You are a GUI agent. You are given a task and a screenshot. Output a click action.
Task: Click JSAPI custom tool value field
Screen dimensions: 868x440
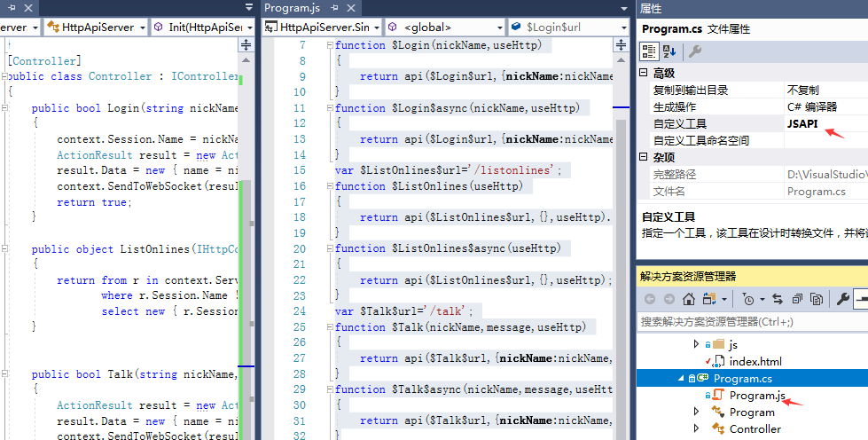[x=826, y=123]
